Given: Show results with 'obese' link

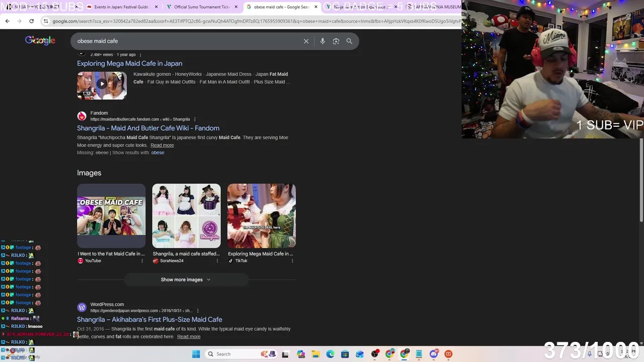Looking at the screenshot, I should click(x=157, y=153).
